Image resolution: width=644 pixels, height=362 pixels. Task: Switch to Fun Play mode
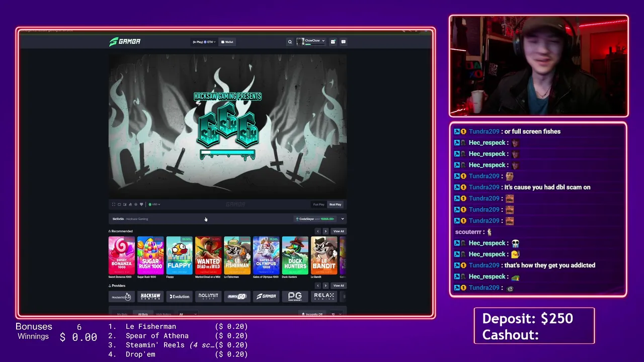click(319, 205)
